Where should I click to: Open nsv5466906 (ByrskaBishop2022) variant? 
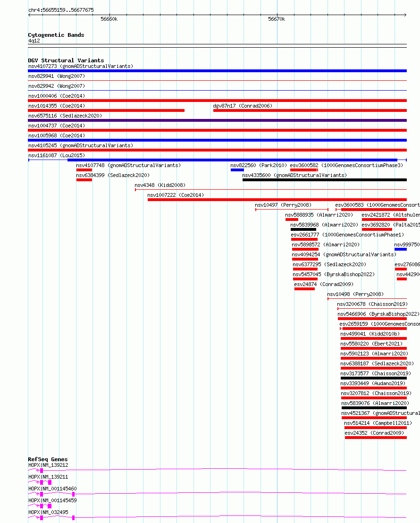[x=378, y=314]
